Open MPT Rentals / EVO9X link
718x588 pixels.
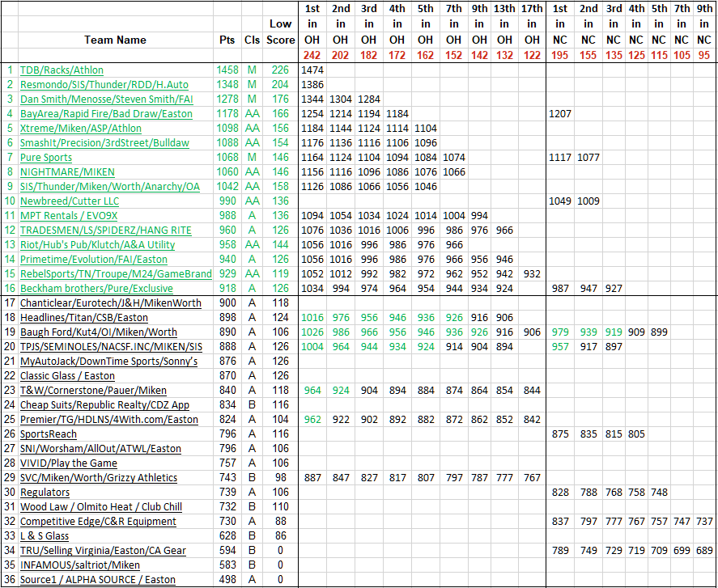tap(69, 215)
